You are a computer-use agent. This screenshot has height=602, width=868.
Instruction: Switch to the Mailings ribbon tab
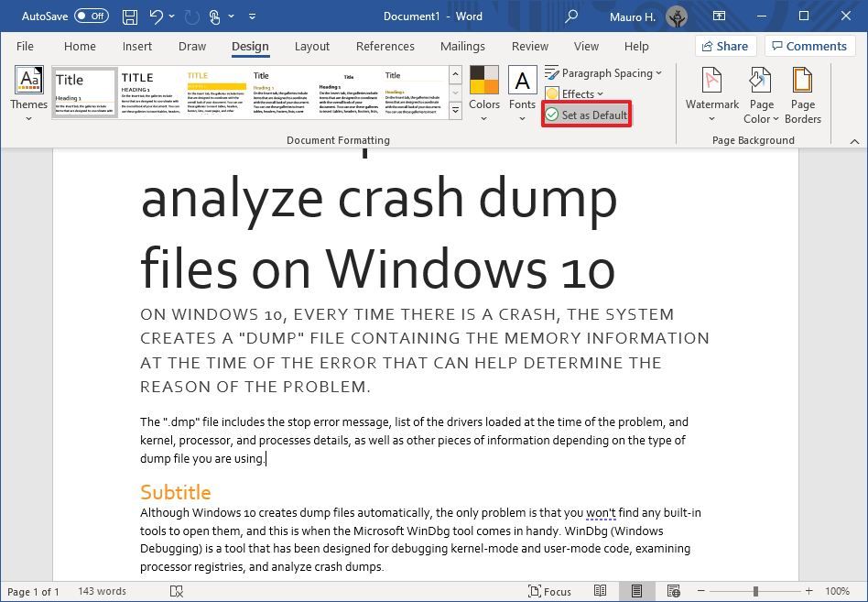point(462,46)
